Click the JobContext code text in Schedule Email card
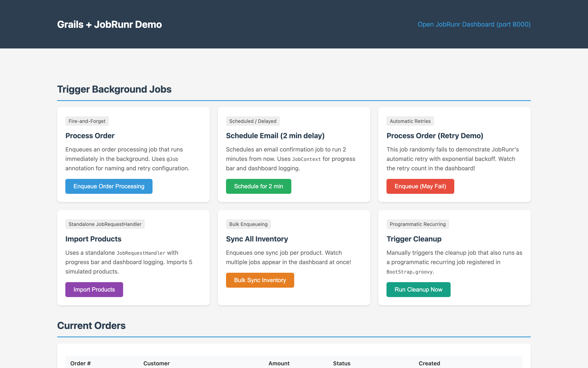This screenshot has width=588, height=368. 306,159
